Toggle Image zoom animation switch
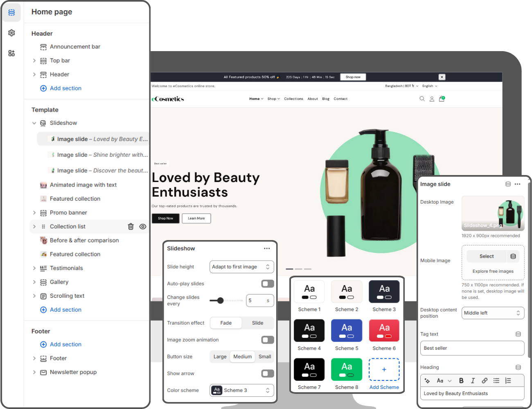This screenshot has width=532, height=409. tap(268, 340)
